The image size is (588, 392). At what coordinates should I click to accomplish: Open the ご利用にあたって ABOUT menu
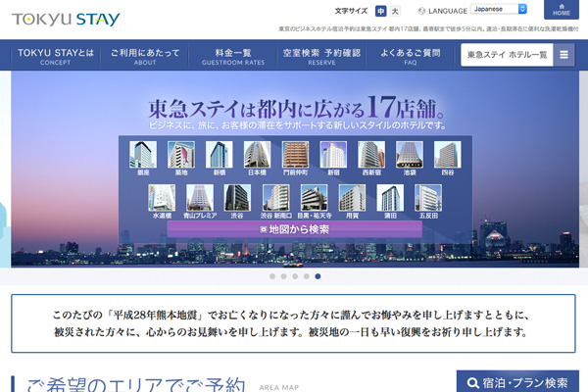pyautogui.click(x=145, y=56)
